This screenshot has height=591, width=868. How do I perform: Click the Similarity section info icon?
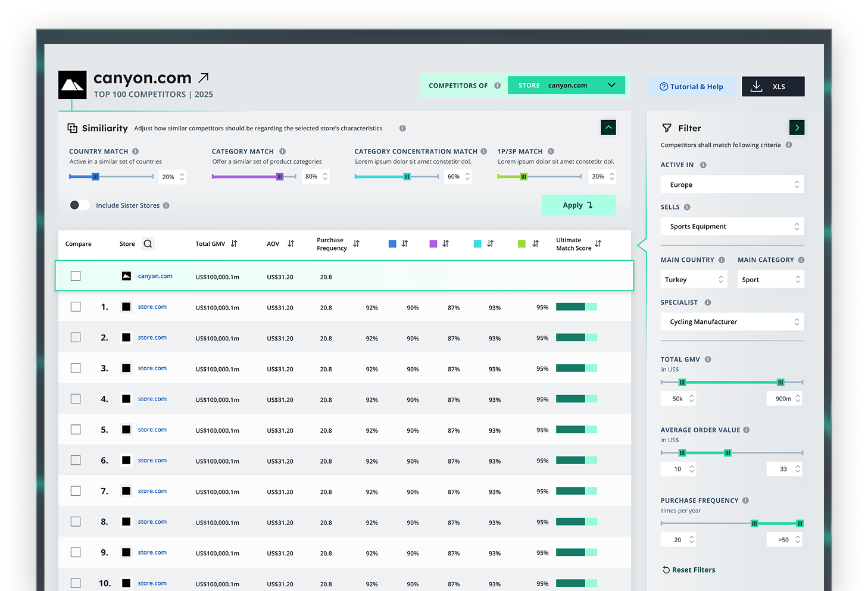click(402, 129)
